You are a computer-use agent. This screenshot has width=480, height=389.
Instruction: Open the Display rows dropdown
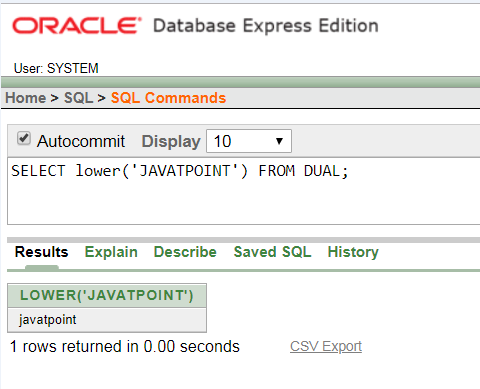tap(249, 141)
